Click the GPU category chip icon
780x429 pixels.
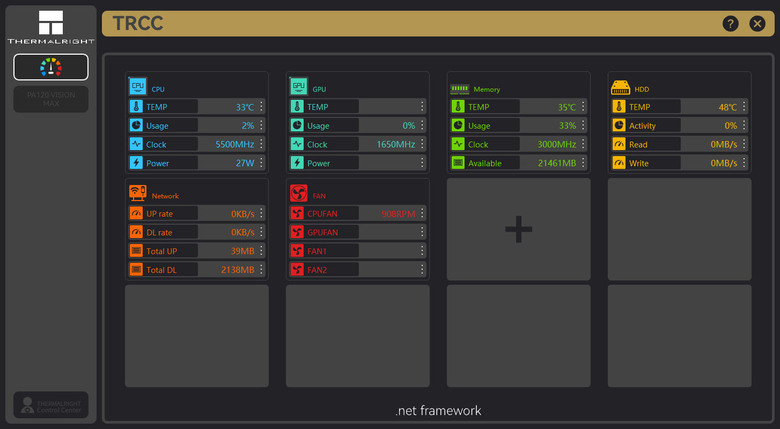[x=298, y=86]
